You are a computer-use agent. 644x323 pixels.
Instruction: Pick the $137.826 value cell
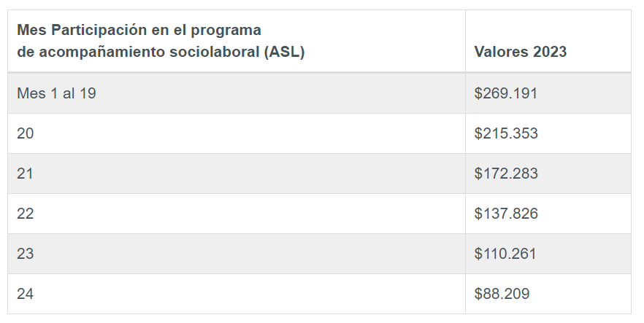click(x=505, y=214)
